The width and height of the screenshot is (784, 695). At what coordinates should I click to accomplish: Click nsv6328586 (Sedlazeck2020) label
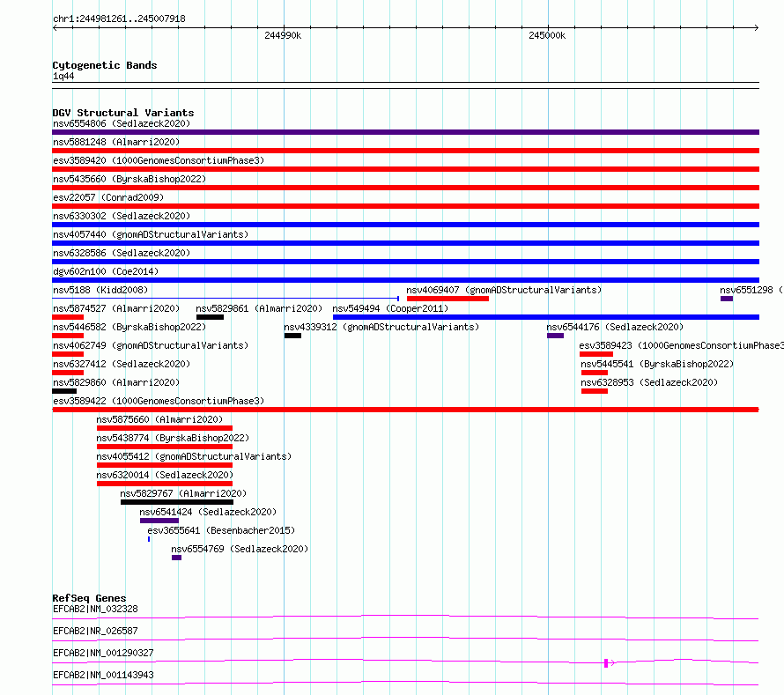tap(122, 253)
